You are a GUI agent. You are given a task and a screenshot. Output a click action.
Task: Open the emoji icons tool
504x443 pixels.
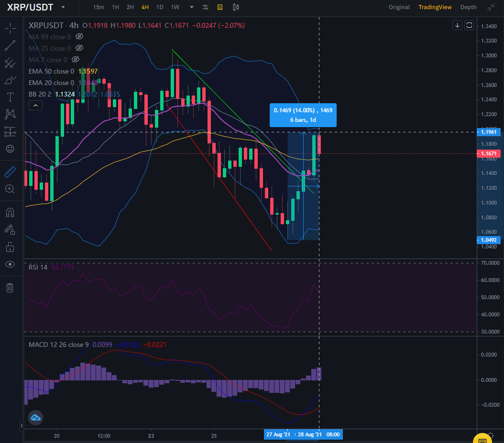pos(10,149)
